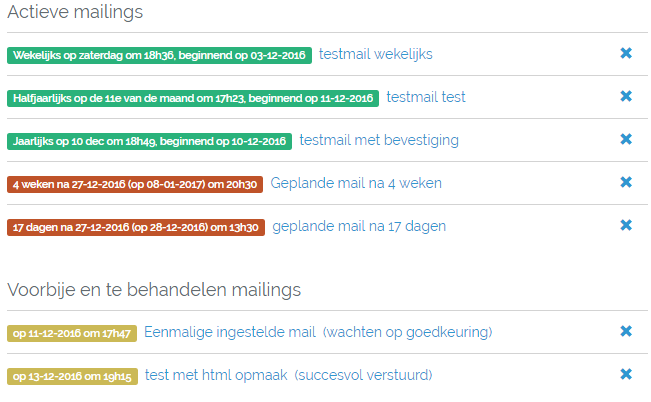
Task: Click the yellow 'op 13-12-2016 om 19h15' badge
Action: [x=72, y=376]
